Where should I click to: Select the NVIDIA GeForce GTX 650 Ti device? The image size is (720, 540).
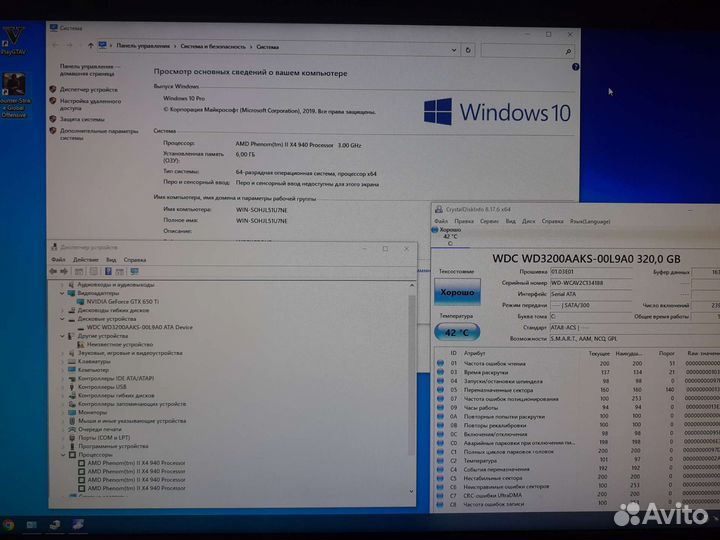(123, 302)
